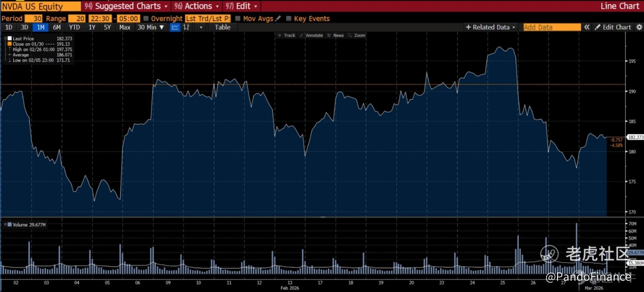Switch to Table view

click(223, 27)
